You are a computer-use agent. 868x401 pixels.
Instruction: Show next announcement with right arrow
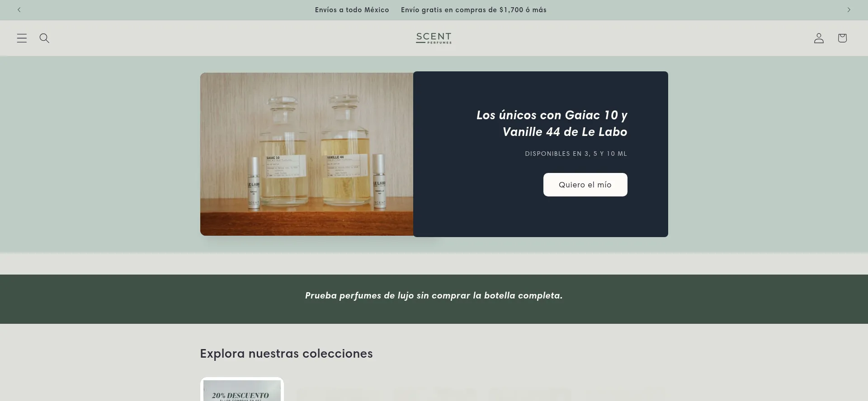tap(849, 10)
